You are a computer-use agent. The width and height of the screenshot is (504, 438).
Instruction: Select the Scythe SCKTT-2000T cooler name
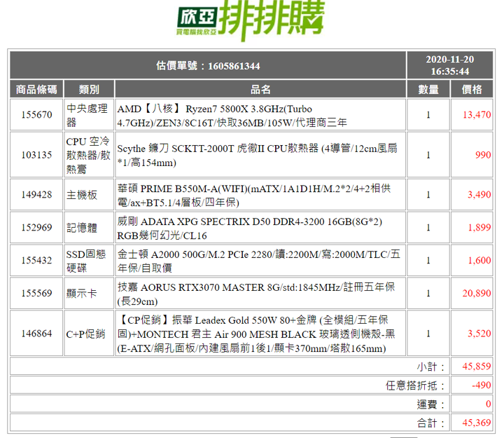coord(257,155)
